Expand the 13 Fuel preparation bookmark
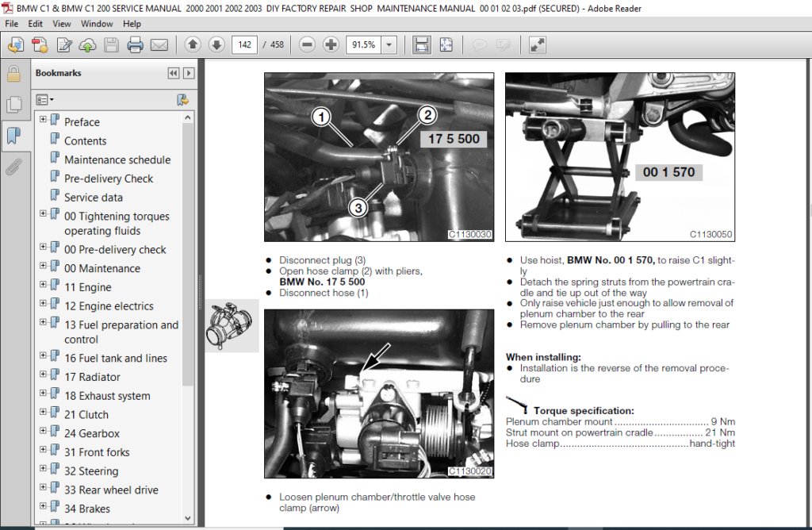 (43, 322)
